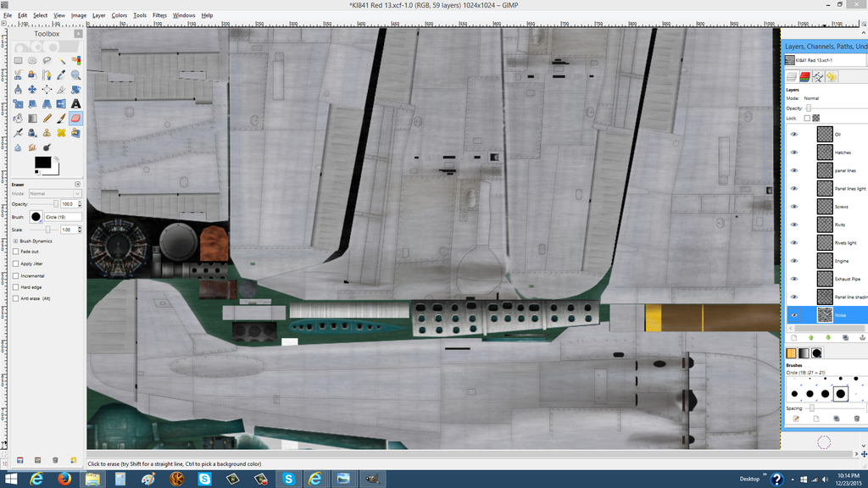Select the Paths tool in the toolbox
Image resolution: width=868 pixels, height=488 pixels.
(x=47, y=75)
